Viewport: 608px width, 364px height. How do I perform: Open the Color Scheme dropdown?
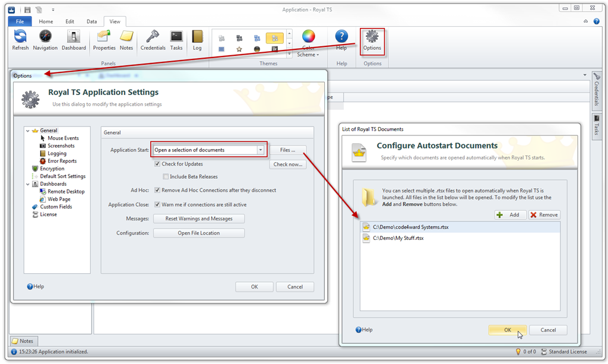(x=308, y=43)
